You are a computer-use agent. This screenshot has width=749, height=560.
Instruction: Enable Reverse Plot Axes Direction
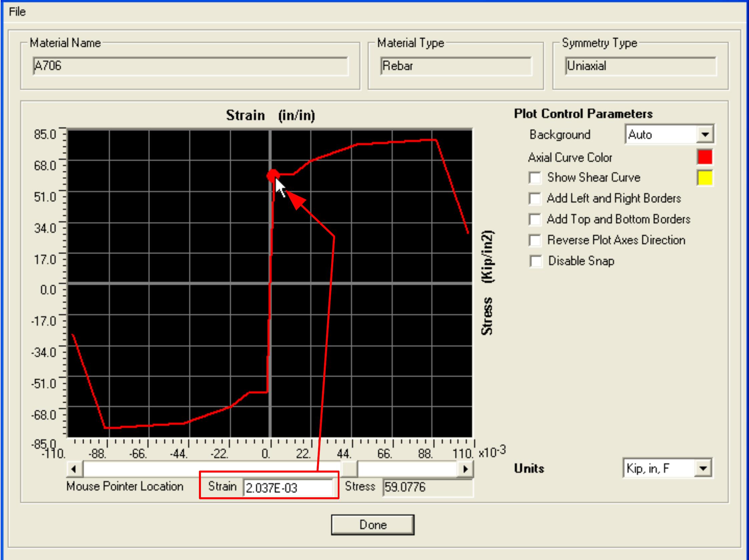(536, 240)
